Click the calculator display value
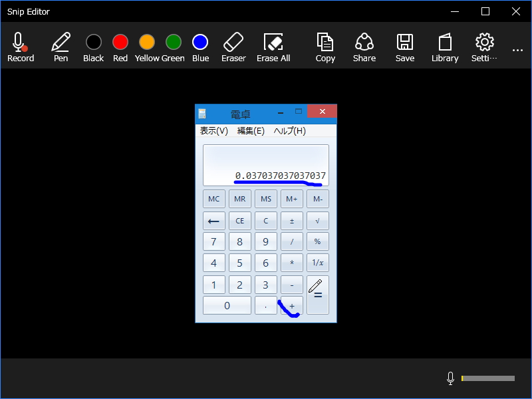This screenshot has height=399, width=532. [x=280, y=176]
